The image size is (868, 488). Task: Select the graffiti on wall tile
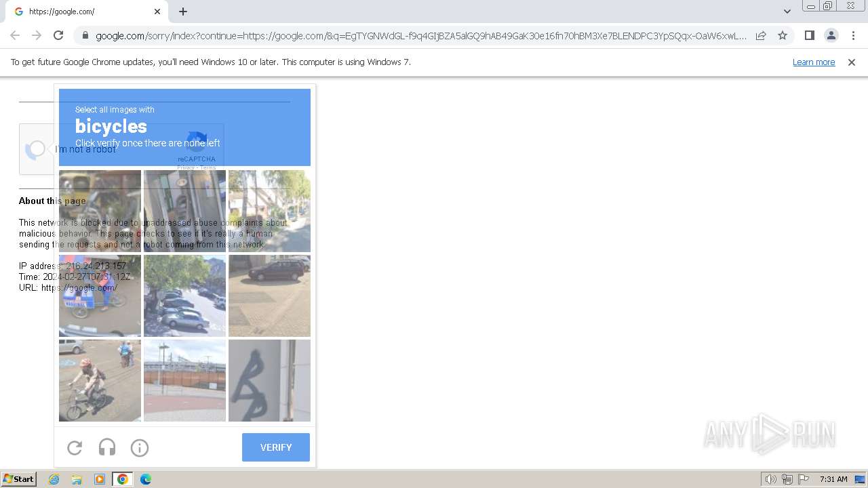269,380
